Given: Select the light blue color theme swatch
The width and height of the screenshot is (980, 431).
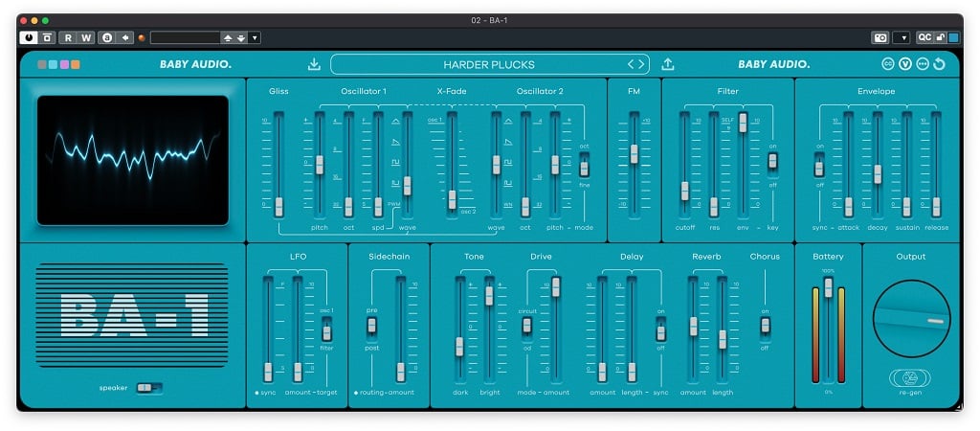Looking at the screenshot, I should click(x=54, y=64).
